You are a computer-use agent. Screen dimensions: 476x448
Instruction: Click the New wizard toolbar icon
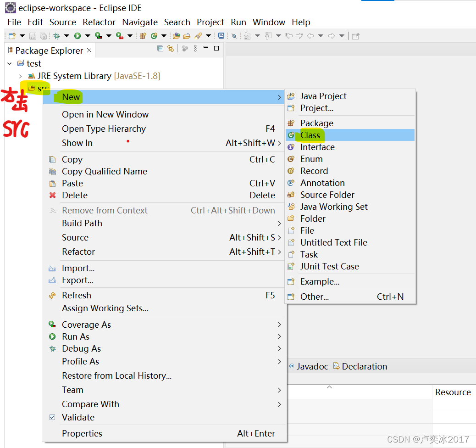click(x=12, y=36)
